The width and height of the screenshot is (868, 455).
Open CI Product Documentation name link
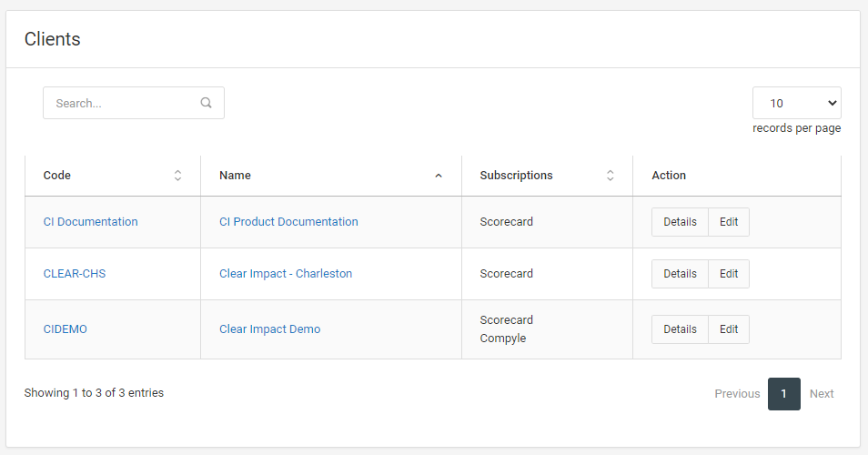point(288,222)
